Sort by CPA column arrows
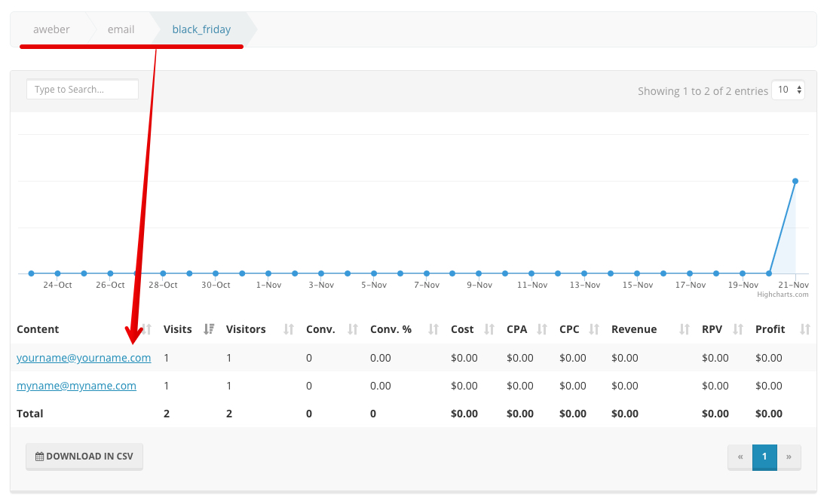827x504 pixels. (541, 329)
